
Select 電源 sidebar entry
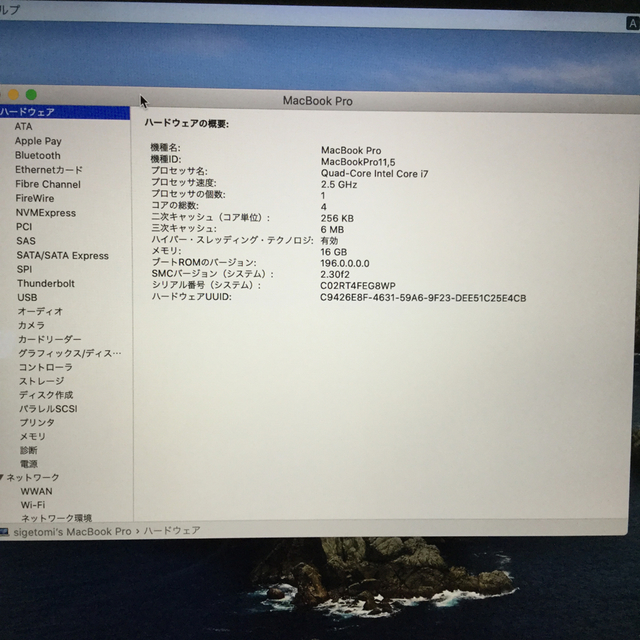click(29, 464)
